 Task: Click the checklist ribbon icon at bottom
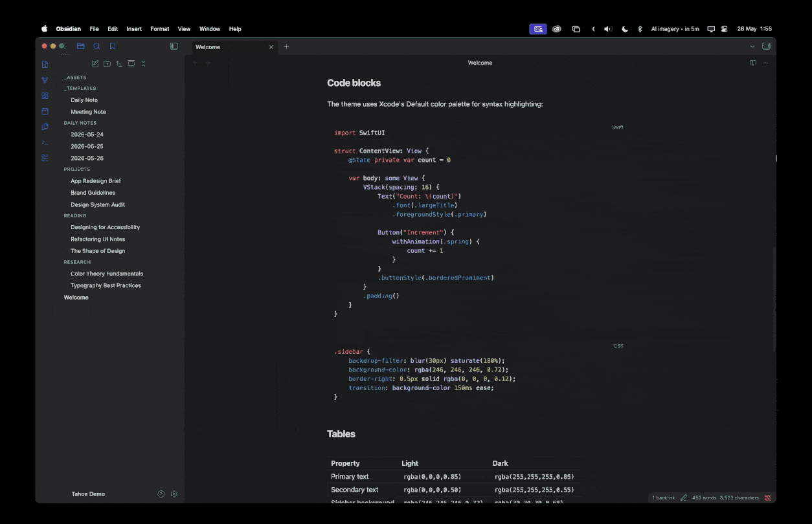click(45, 158)
